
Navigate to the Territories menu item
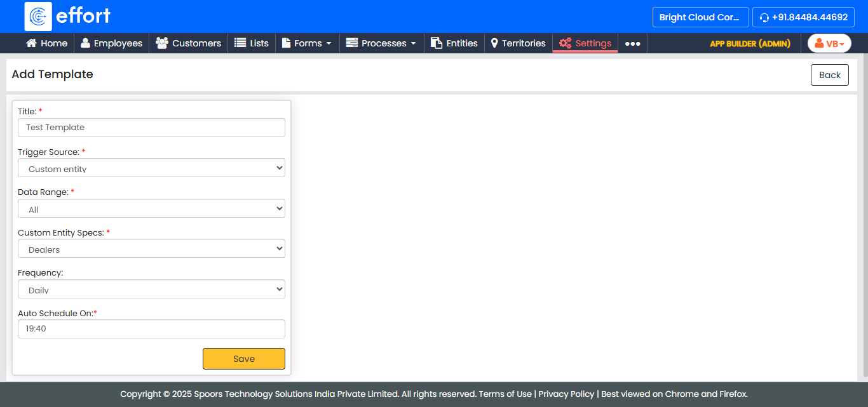(x=519, y=43)
